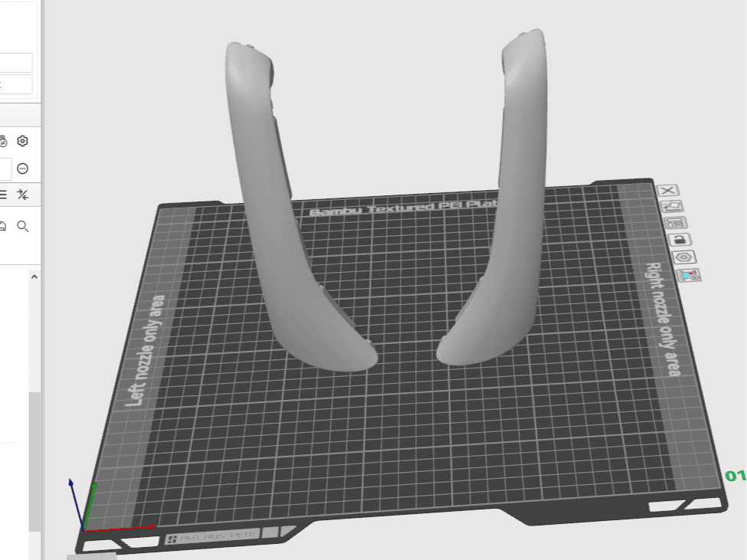Click the circled ellipsis more icon
Screen dimensions: 747x560
coord(22,169)
